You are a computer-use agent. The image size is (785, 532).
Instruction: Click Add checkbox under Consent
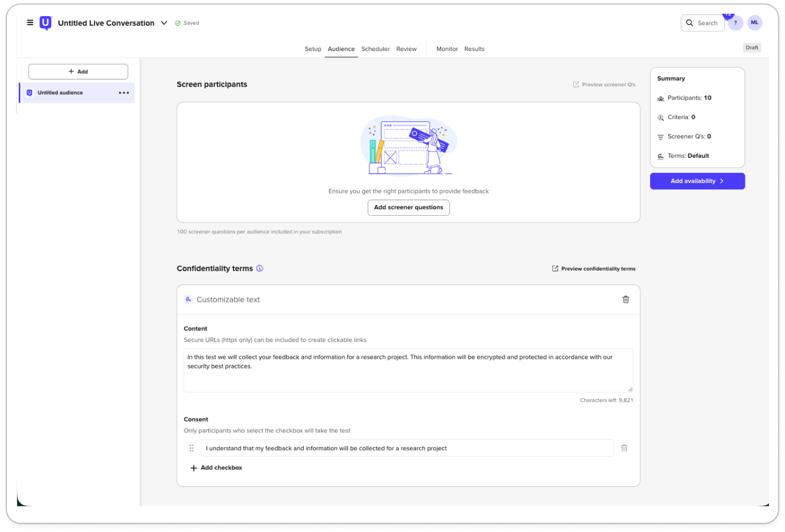(216, 468)
